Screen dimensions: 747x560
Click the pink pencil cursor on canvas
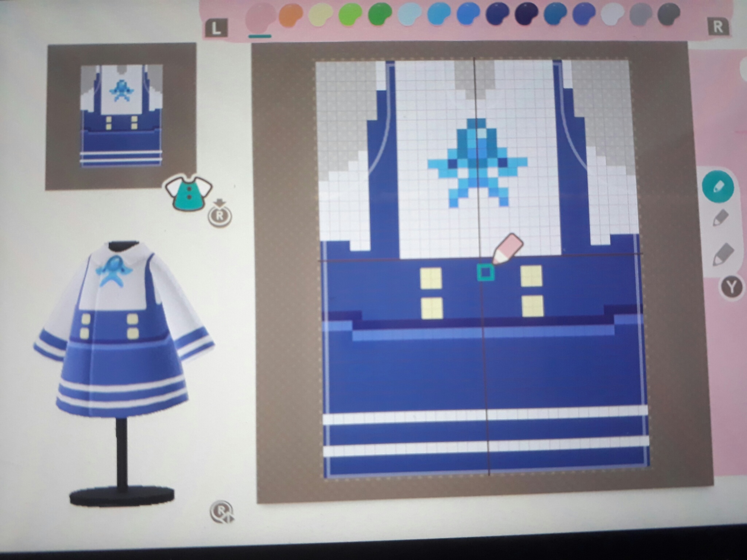(507, 249)
